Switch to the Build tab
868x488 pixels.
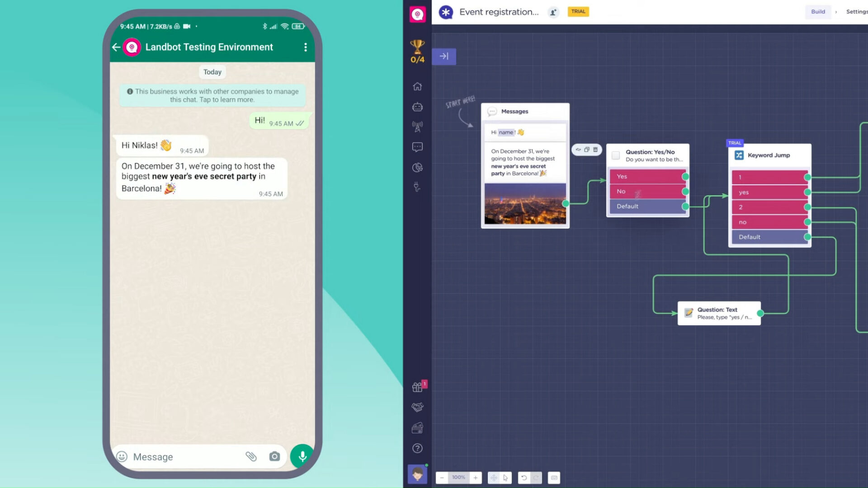tap(818, 12)
